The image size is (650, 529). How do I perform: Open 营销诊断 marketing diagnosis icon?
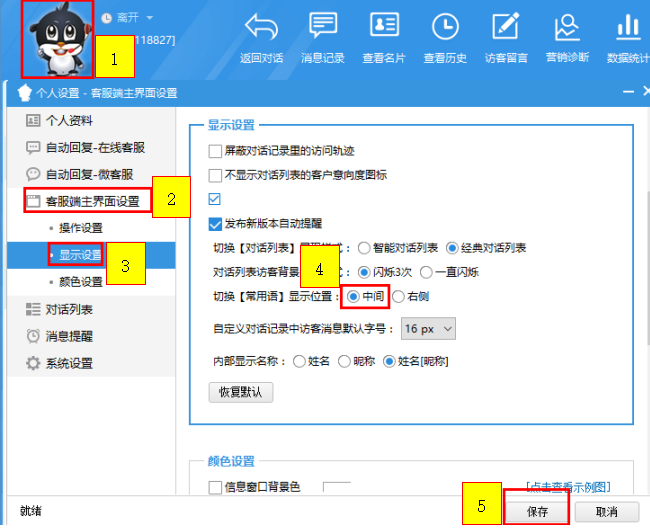click(567, 27)
